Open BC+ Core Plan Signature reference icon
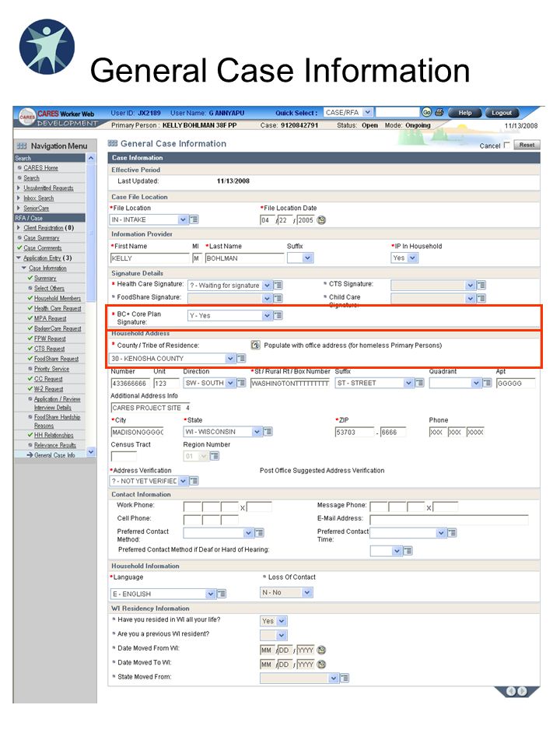 point(278,315)
